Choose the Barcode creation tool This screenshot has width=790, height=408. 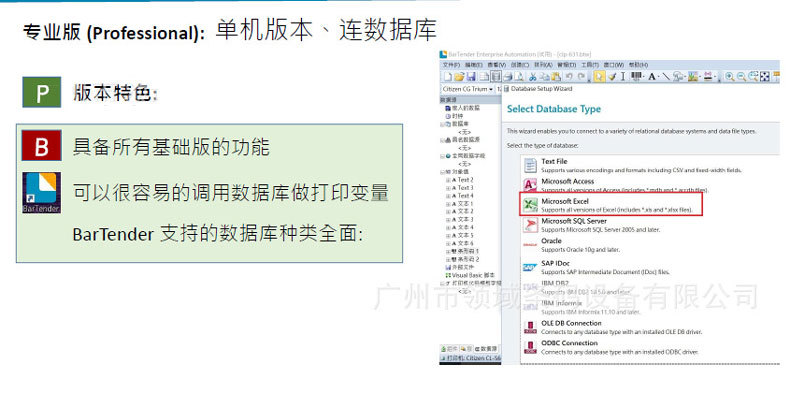click(x=636, y=77)
